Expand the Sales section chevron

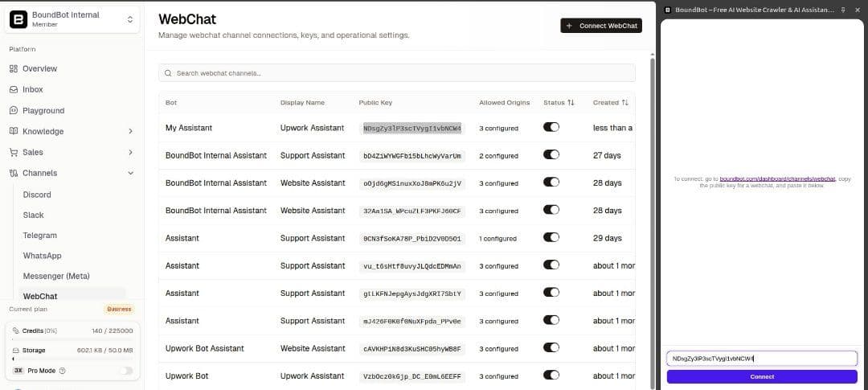[x=131, y=152]
